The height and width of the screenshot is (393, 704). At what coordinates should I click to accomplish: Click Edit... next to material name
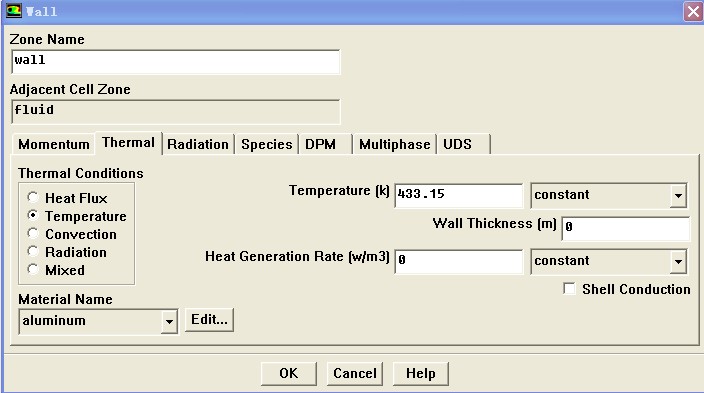(209, 320)
